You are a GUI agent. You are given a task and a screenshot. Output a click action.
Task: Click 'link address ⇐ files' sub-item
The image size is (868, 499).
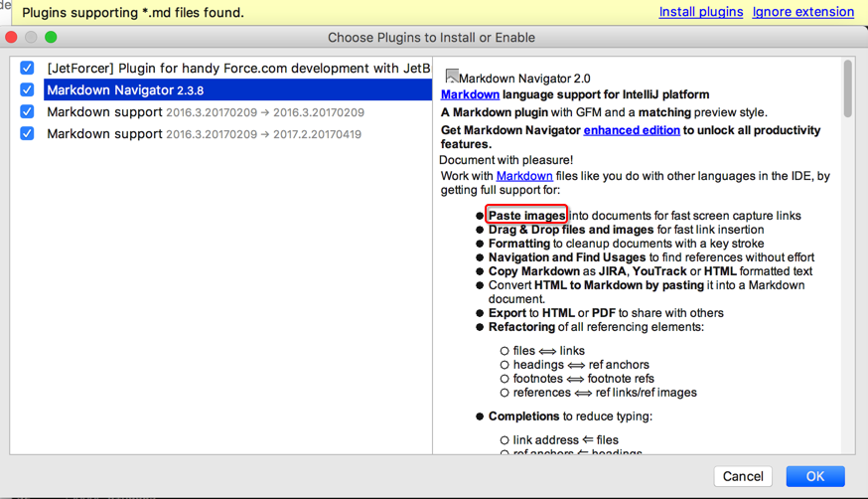coord(565,439)
